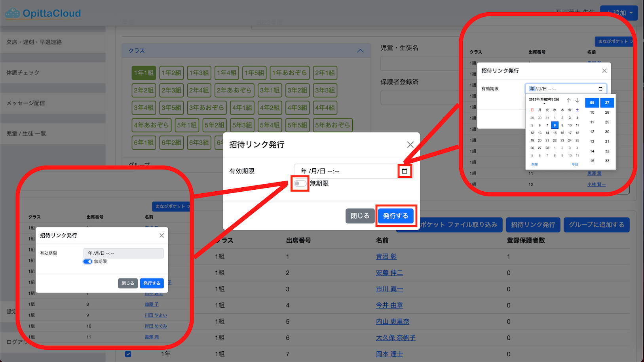Select the 2年2組 class filter
The image size is (644, 362).
click(x=144, y=90)
